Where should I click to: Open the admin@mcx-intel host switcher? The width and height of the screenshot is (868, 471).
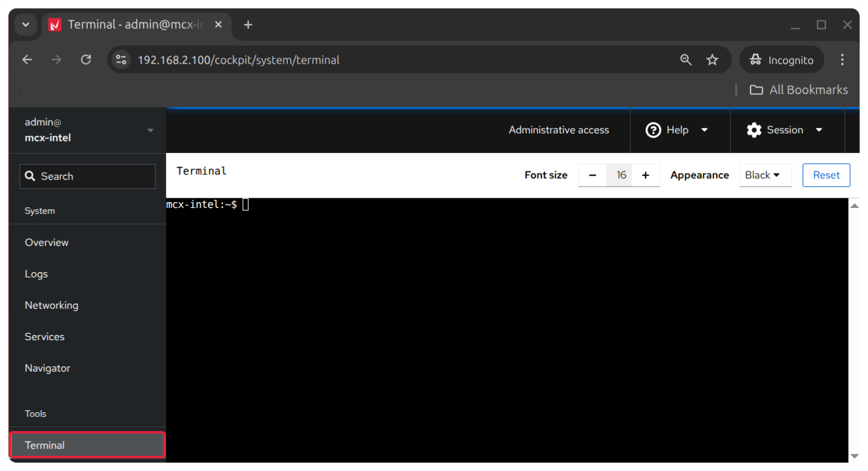tap(88, 130)
